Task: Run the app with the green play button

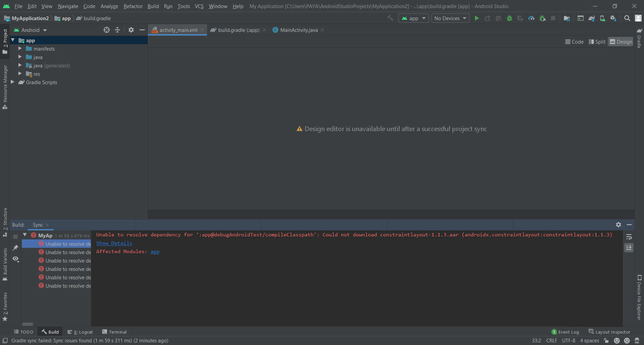Action: pyautogui.click(x=477, y=18)
